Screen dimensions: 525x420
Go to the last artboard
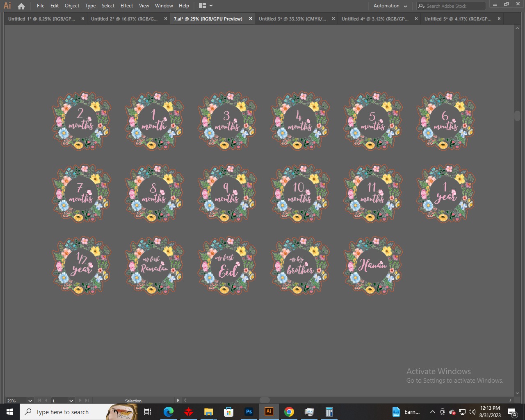point(87,401)
